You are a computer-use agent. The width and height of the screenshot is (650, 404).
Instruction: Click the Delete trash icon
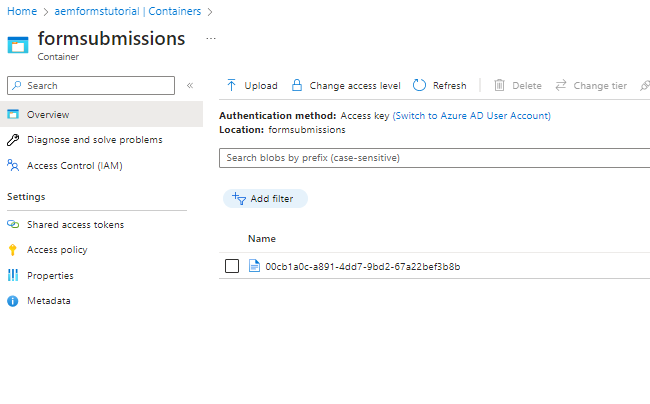(499, 86)
